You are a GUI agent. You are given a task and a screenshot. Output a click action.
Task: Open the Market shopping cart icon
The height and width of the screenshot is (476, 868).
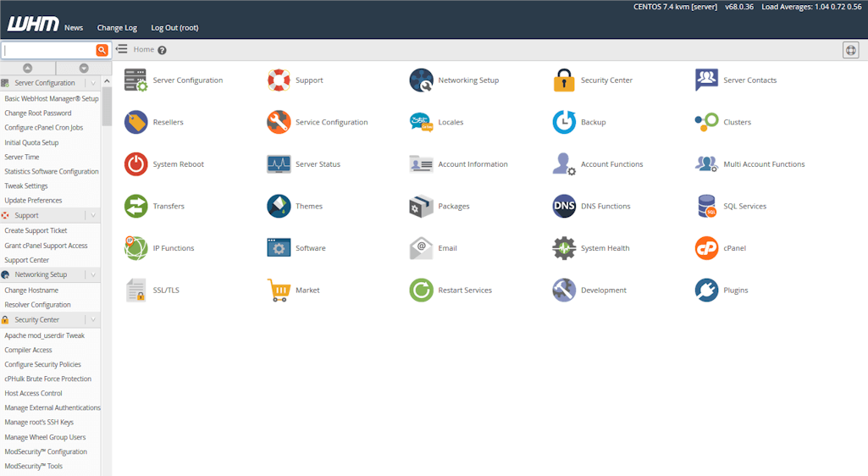coord(279,290)
